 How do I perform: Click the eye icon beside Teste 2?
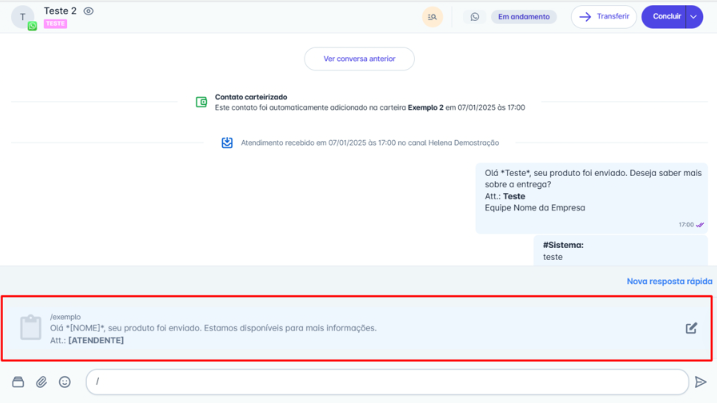point(89,11)
